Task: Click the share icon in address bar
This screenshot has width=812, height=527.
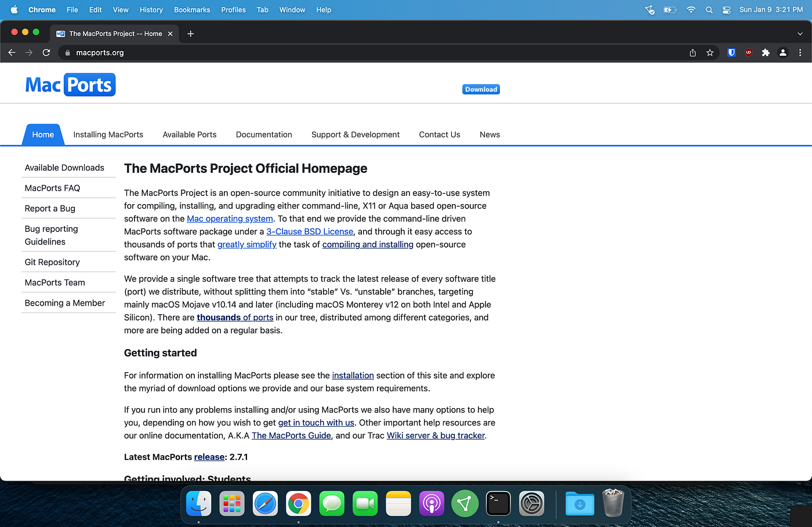Action: pos(693,53)
